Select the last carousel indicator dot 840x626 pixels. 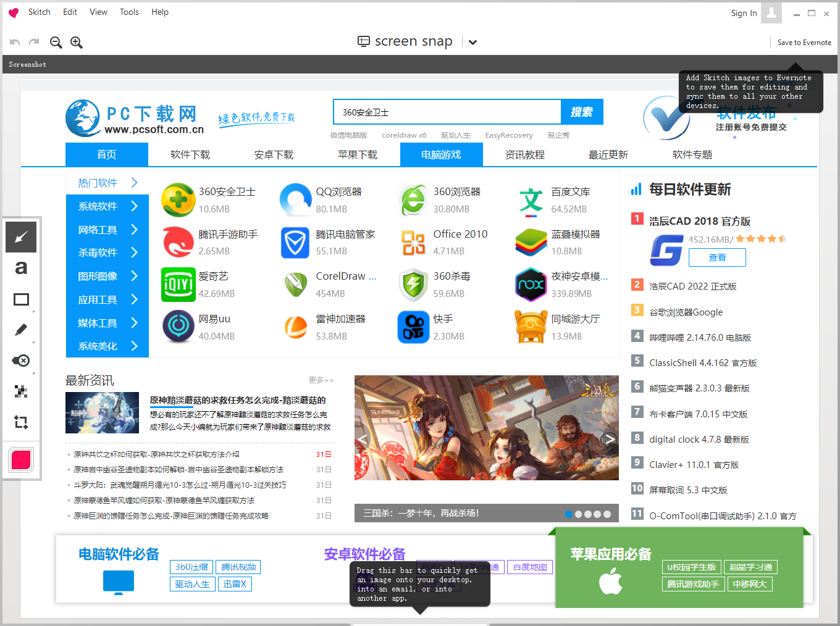coord(607,514)
